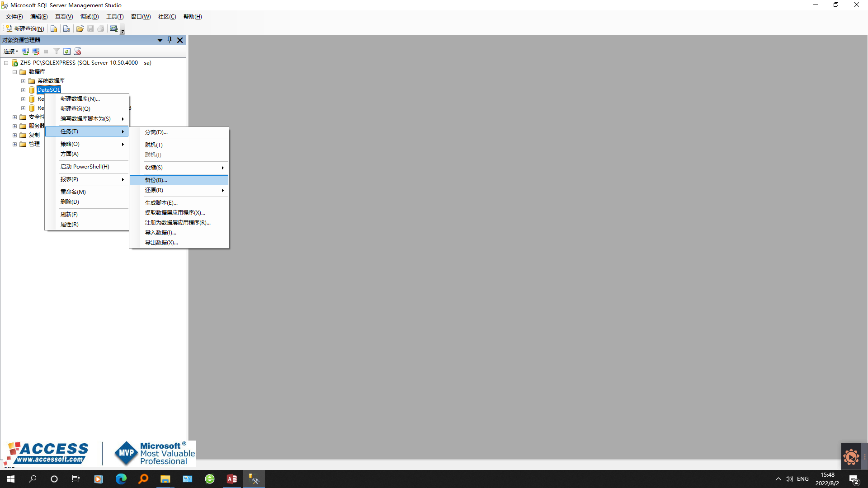The image size is (868, 488).
Task: Expand the 安全性 folder node
Action: point(14,117)
